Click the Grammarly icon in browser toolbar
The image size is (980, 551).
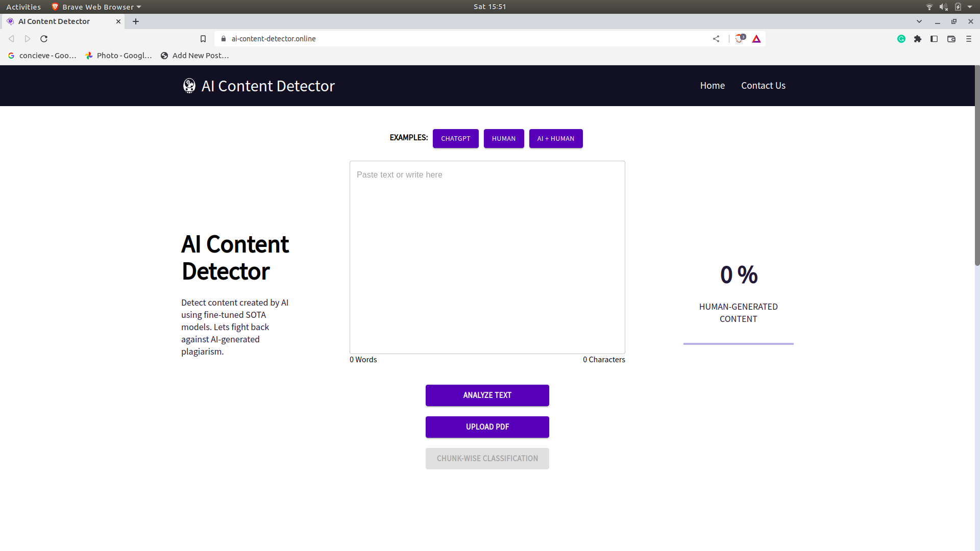coord(902,39)
